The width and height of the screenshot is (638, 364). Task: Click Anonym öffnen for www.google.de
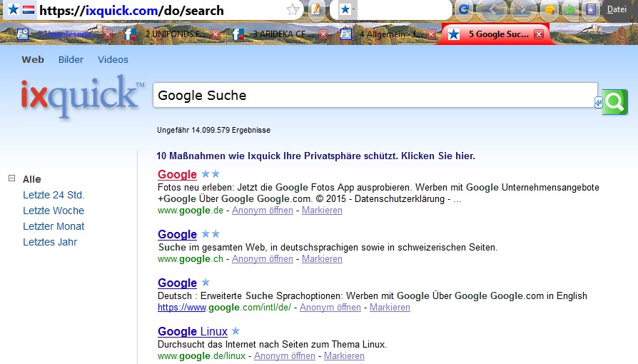click(263, 210)
